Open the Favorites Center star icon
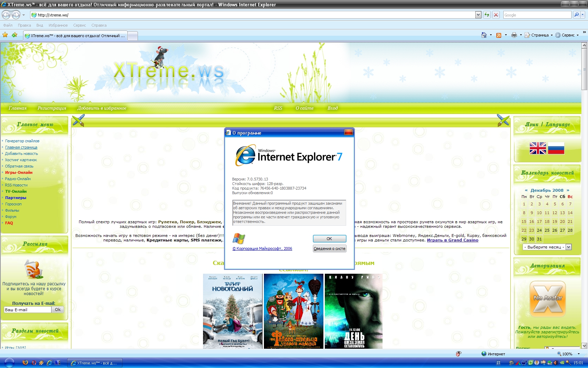Viewport: 588px width, 368px height. tap(5, 35)
